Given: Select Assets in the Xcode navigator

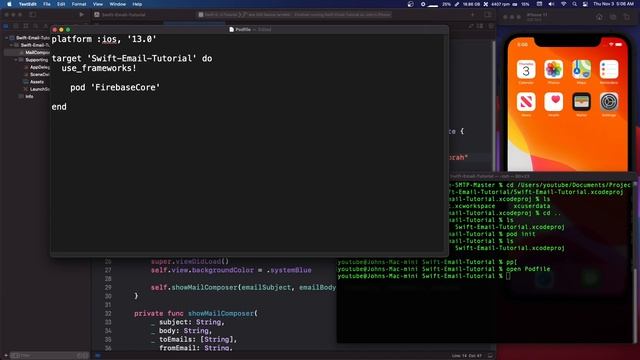Looking at the screenshot, I should click(37, 82).
